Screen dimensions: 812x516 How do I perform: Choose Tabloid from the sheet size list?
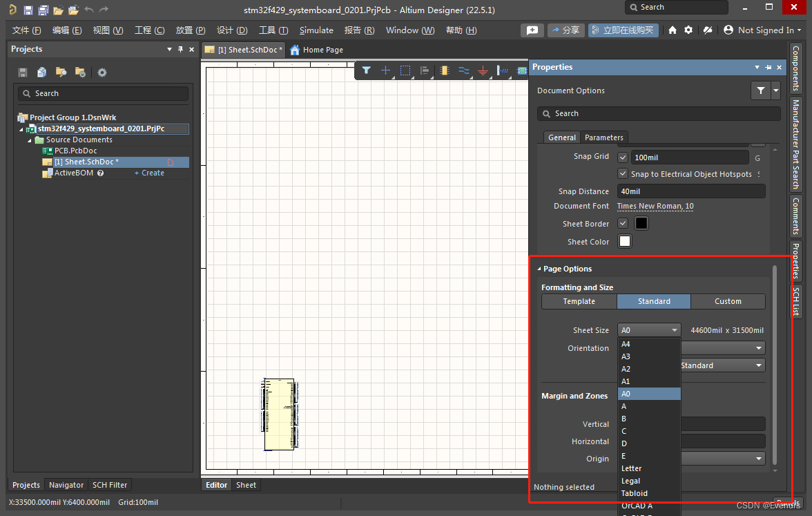click(x=649, y=493)
